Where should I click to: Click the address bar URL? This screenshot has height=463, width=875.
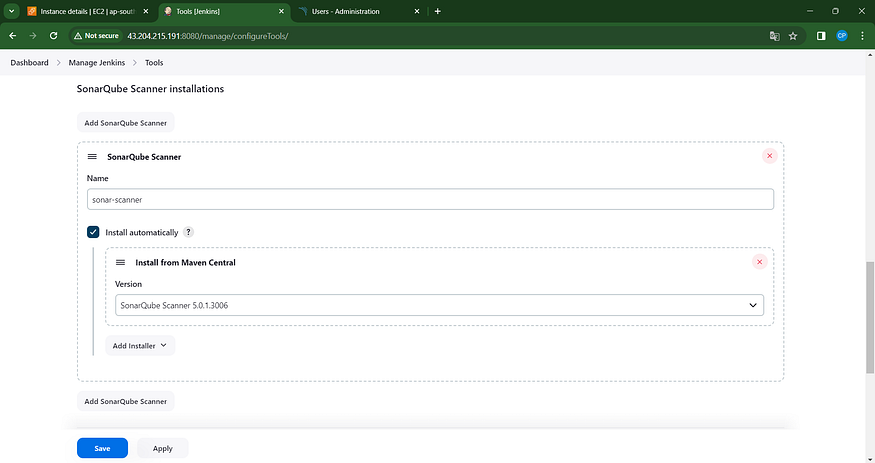(x=208, y=36)
